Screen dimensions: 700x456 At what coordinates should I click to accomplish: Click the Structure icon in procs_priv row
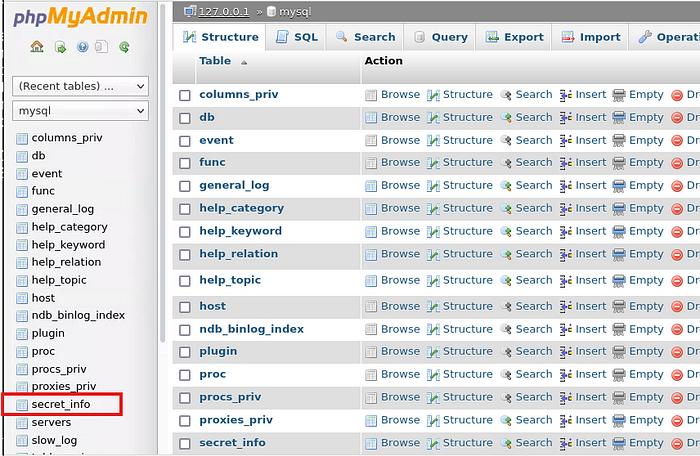click(433, 398)
